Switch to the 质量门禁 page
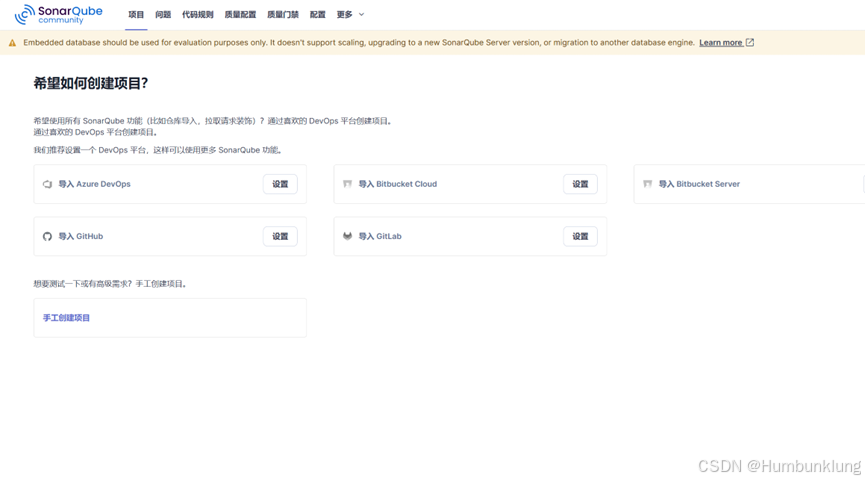Screen dimensions: 865x481 (x=283, y=15)
